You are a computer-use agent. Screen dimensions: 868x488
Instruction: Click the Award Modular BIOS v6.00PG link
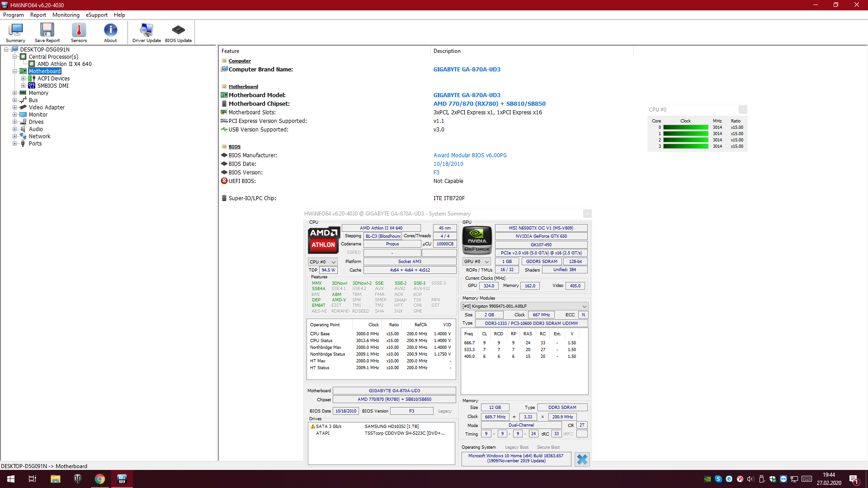pyautogui.click(x=470, y=155)
